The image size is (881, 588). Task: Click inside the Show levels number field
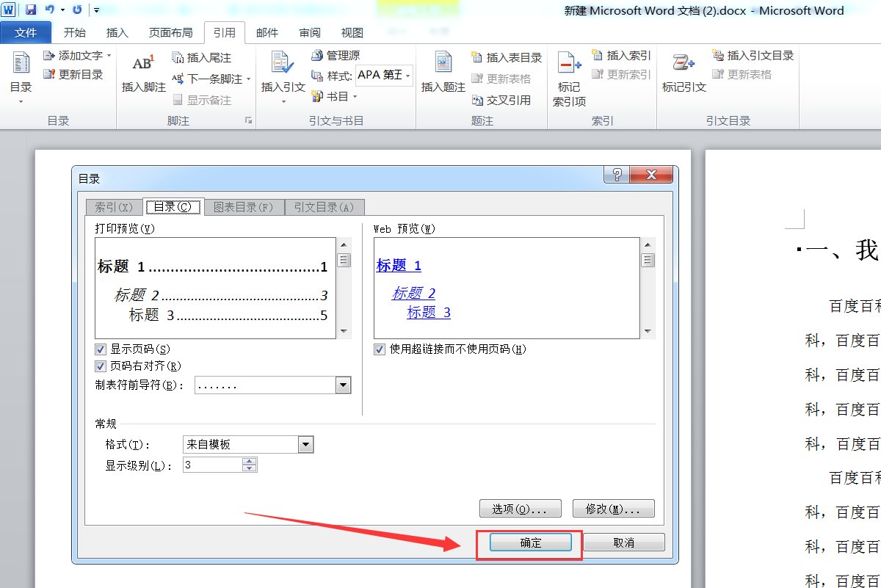point(211,465)
